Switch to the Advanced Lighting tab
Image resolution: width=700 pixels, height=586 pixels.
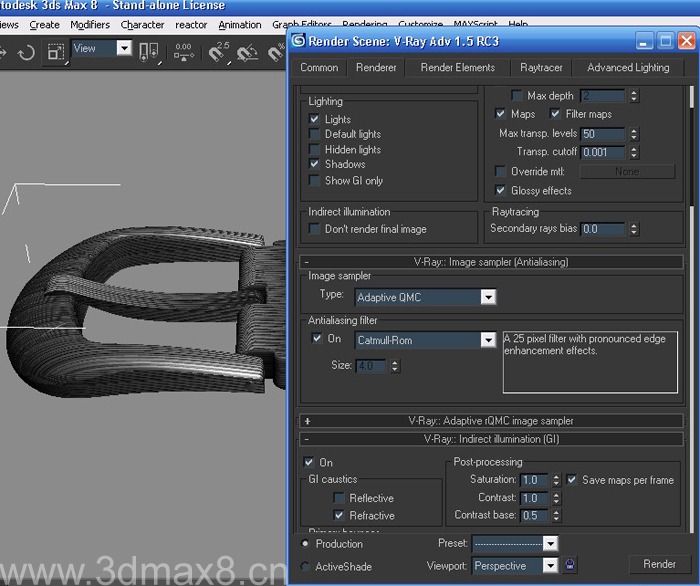pos(628,67)
